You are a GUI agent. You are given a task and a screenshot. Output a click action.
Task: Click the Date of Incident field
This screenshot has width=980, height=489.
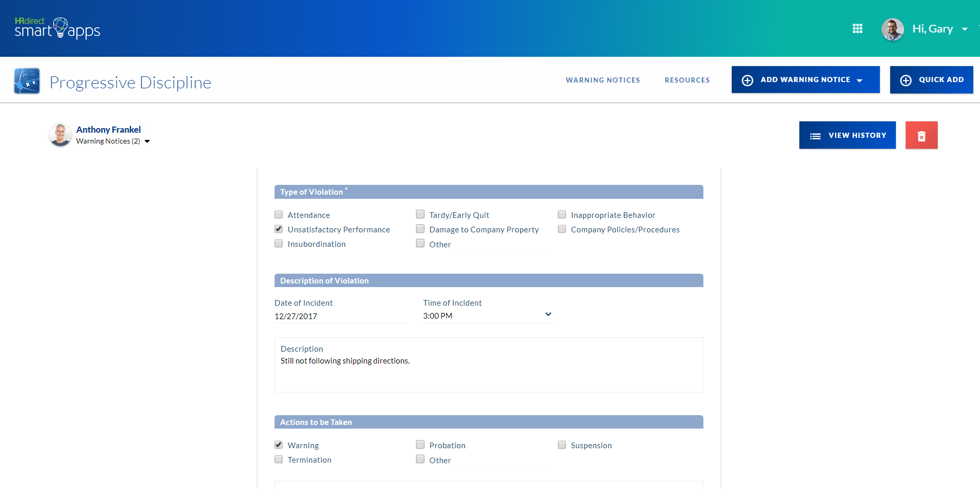[340, 316]
